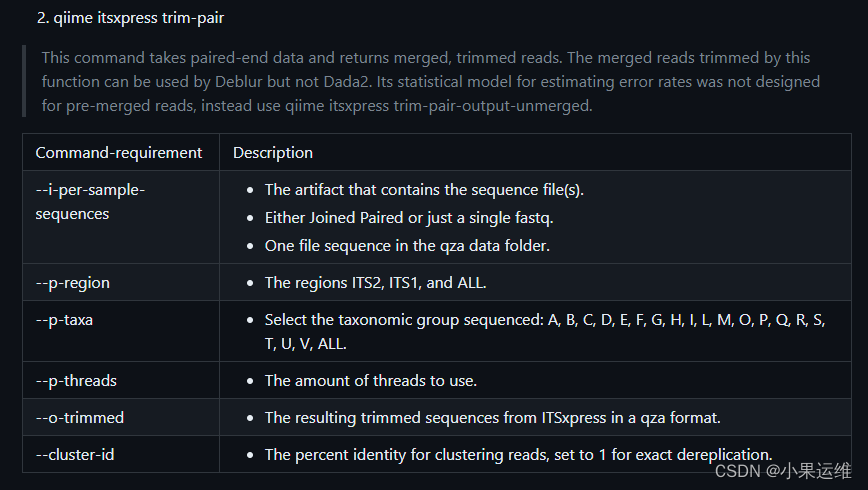Click the "Command-requirement" column header
The image size is (868, 490).
pos(119,153)
